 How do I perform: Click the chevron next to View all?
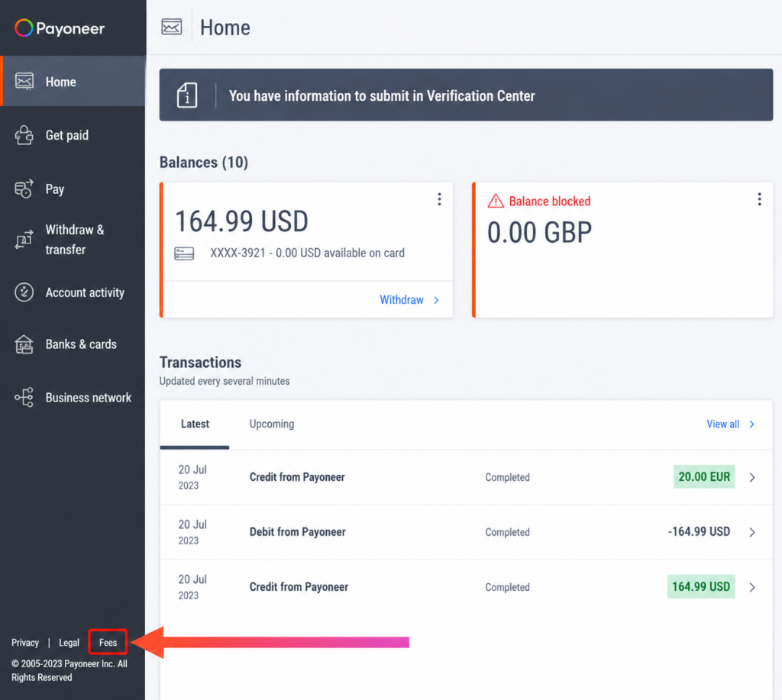752,424
